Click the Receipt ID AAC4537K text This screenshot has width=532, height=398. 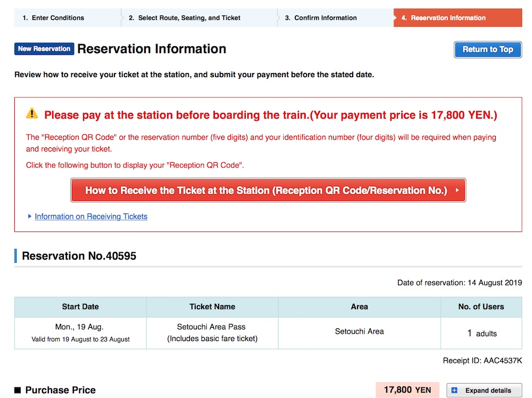coord(482,361)
